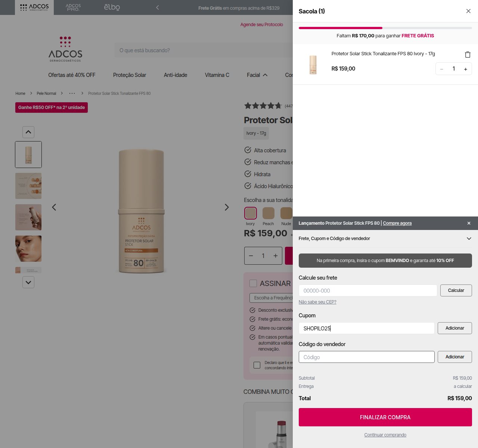Click the Ivory - 17g variant tag
Screen dimensions: 478x448
point(256,133)
